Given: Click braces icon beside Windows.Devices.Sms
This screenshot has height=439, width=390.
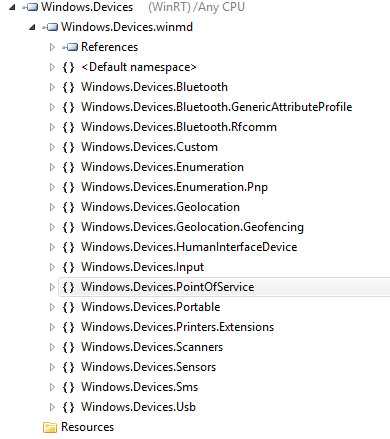Looking at the screenshot, I should coord(68,387).
